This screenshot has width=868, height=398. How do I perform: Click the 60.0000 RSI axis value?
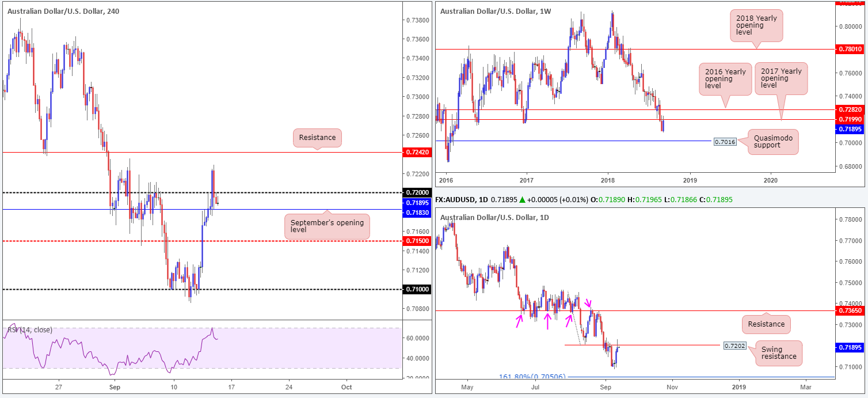[x=418, y=338]
